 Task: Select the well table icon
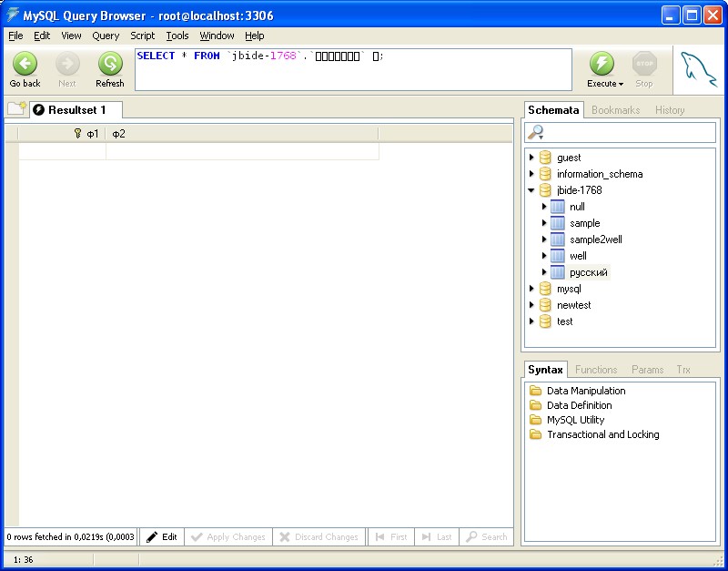tap(558, 256)
